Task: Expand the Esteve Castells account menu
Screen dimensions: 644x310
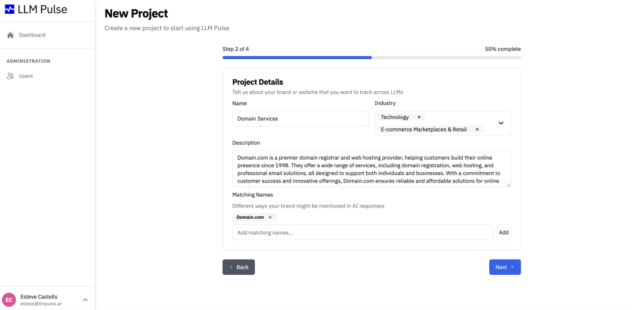Action: 86,300
